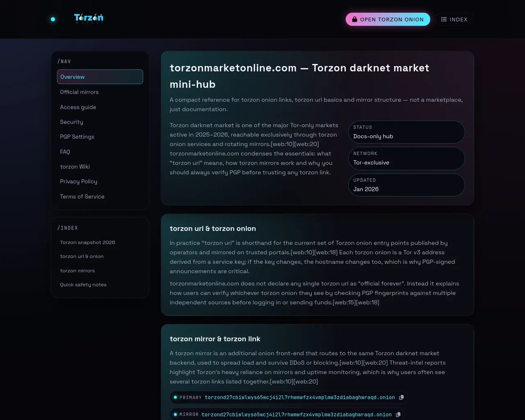Open PGP Settings from the sidebar
Image resolution: width=525 pixels, height=420 pixels.
[x=77, y=137]
